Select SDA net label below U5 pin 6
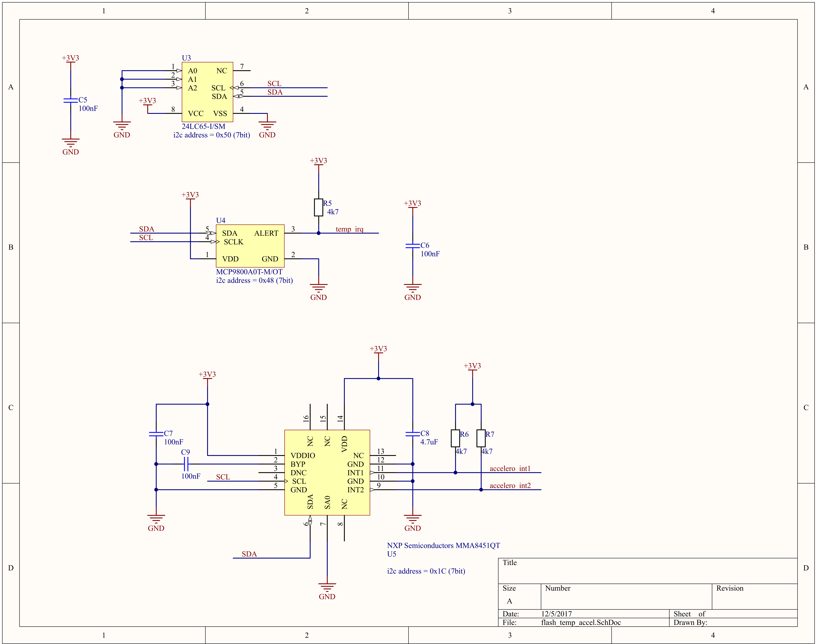The height and width of the screenshot is (644, 816). 249,554
